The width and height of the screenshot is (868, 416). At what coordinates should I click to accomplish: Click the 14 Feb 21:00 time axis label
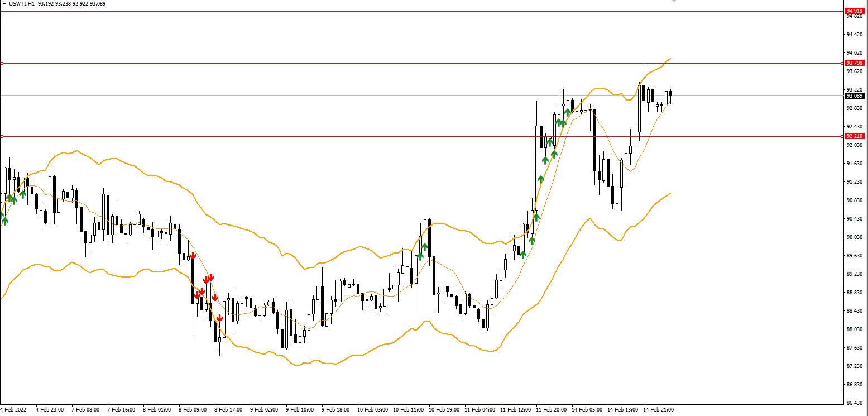click(659, 410)
